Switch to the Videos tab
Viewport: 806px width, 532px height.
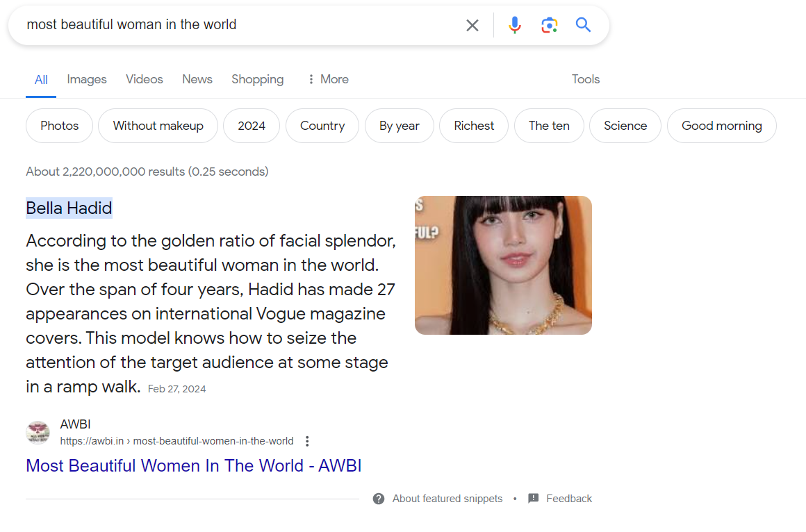click(x=145, y=79)
